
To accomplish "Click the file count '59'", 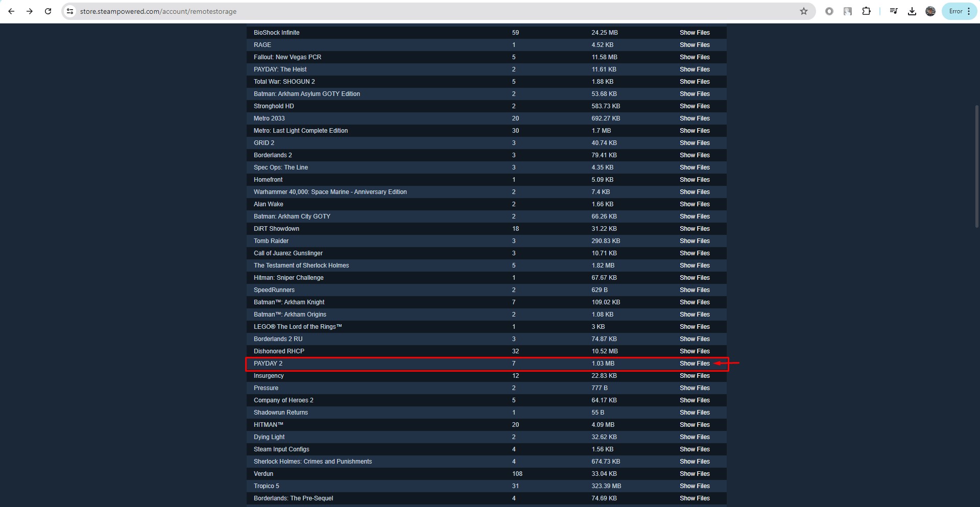I will click(x=515, y=33).
